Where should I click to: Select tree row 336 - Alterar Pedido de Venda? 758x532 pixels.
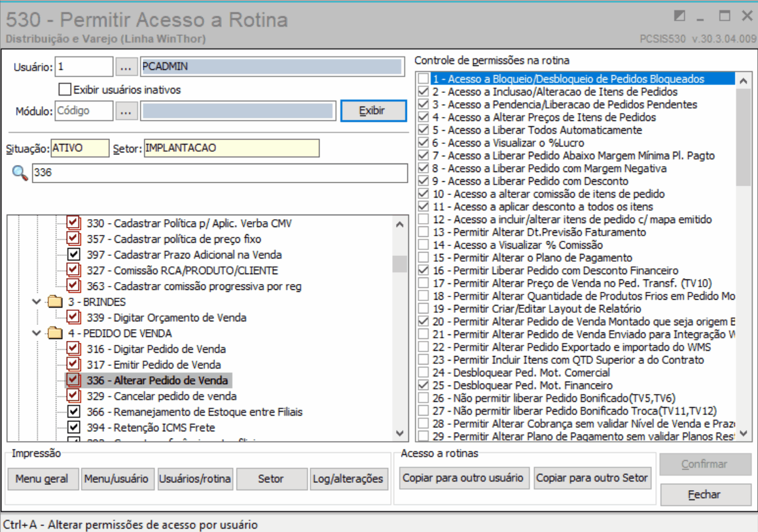tap(157, 380)
